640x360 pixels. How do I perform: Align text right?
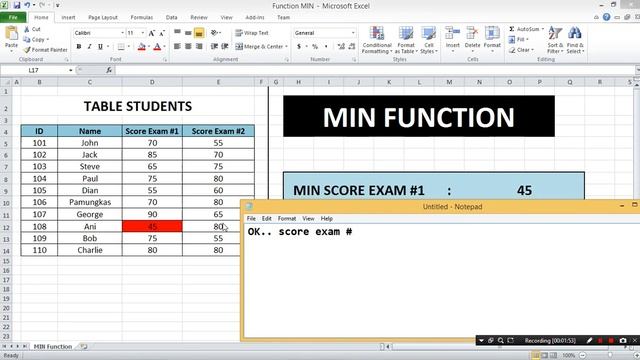[199, 47]
